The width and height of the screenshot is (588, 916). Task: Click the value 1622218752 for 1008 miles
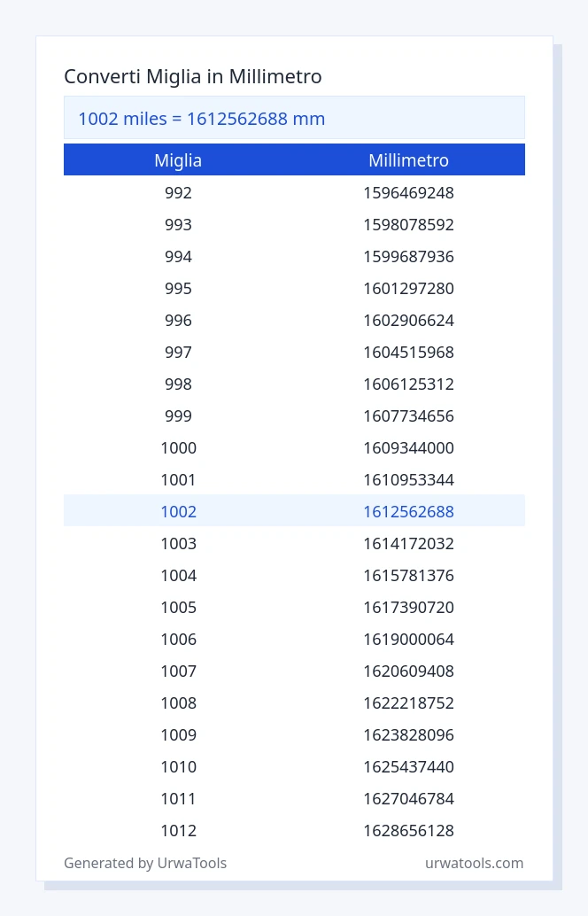click(409, 703)
